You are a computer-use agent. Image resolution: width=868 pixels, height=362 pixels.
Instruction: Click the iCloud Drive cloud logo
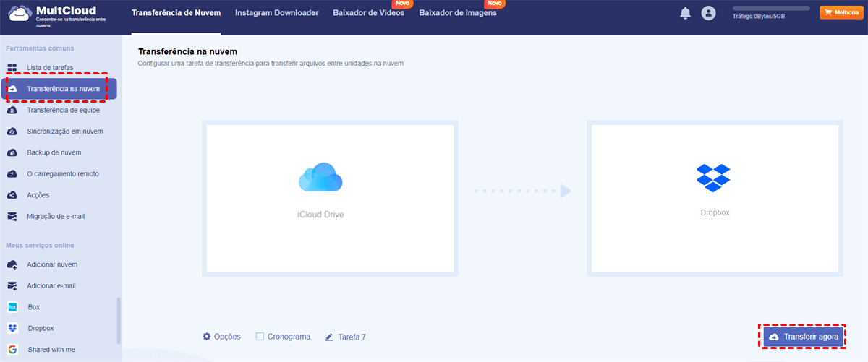click(320, 178)
